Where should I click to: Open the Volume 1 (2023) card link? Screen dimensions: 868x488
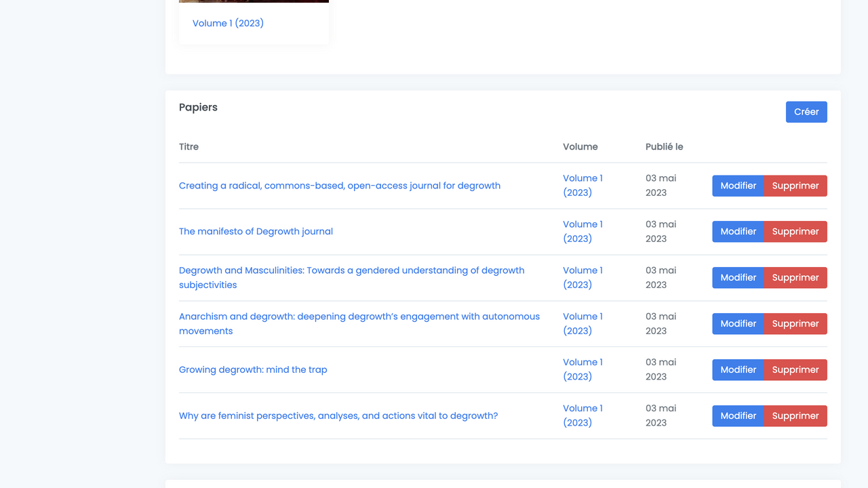(x=228, y=23)
